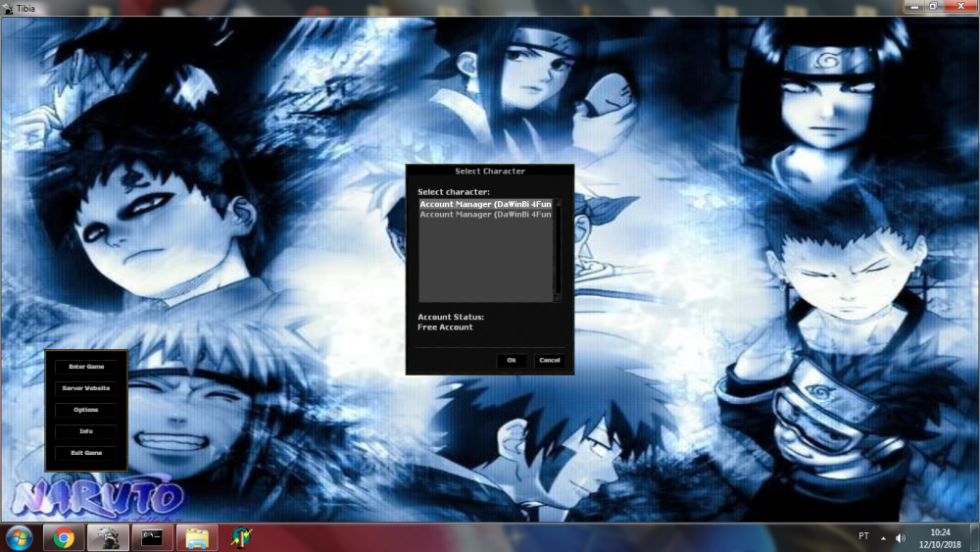Minimize the Tibia window
The width and height of the screenshot is (980, 552).
click(x=914, y=6)
